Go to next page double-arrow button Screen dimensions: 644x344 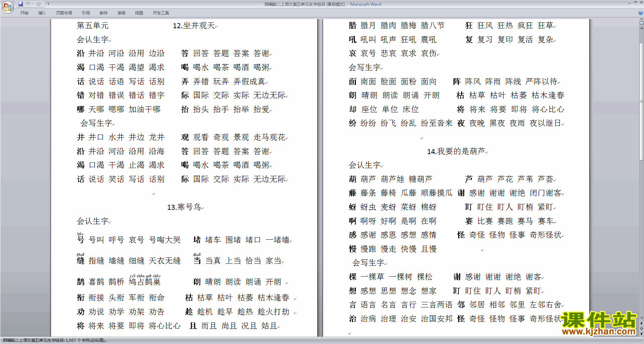coord(642,334)
